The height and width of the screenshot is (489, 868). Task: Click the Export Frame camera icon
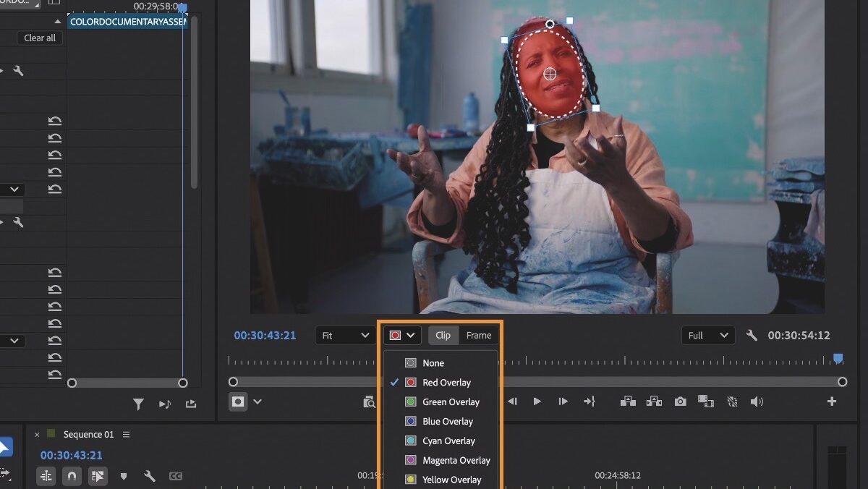click(x=680, y=401)
